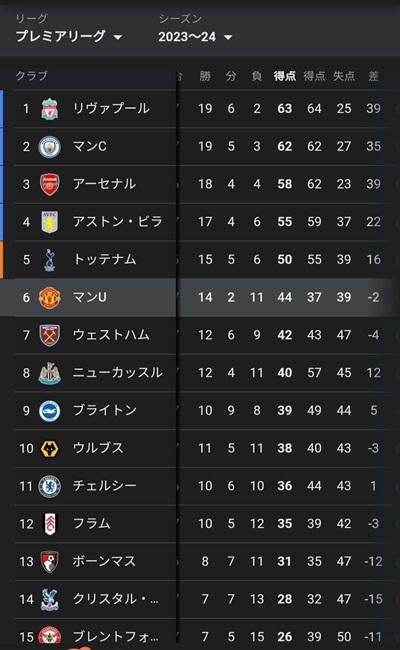
Task: Select the West Ham badge
Action: 50,335
